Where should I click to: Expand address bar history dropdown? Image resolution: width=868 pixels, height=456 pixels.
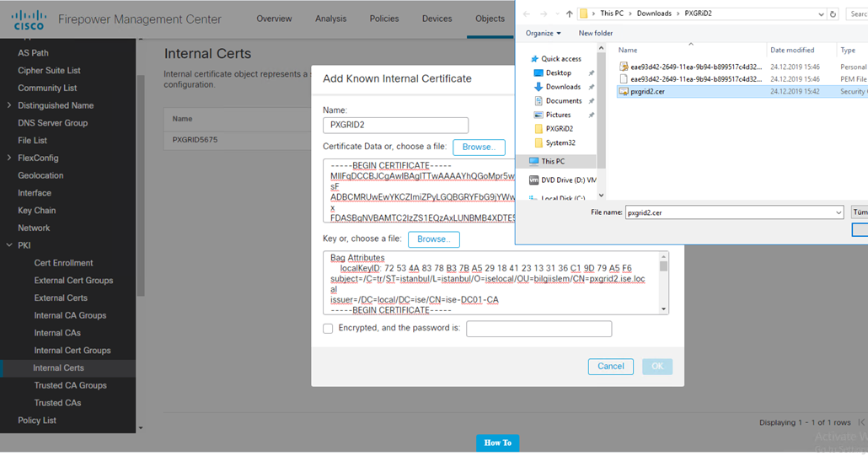point(821,14)
